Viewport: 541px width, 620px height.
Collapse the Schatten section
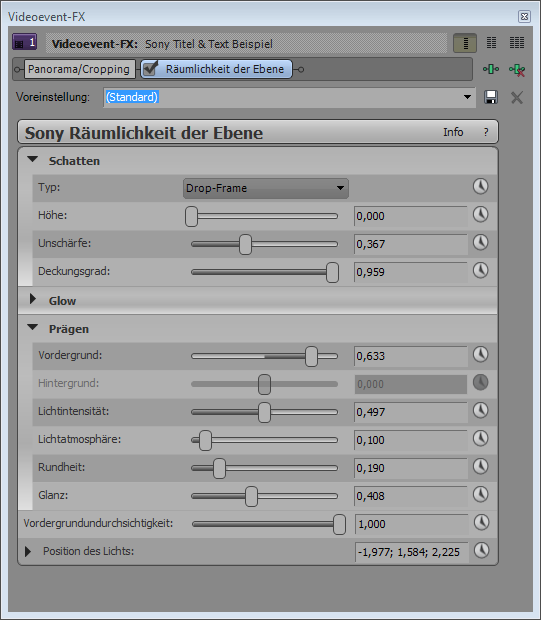tap(32, 159)
